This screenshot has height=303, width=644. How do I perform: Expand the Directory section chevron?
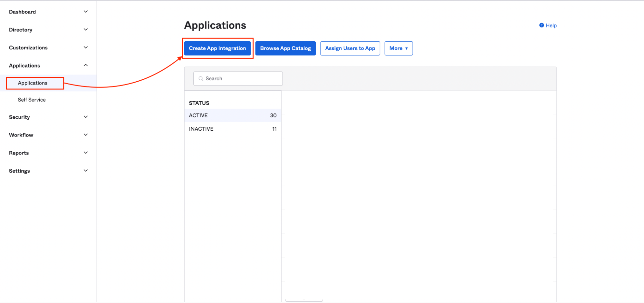(86, 30)
